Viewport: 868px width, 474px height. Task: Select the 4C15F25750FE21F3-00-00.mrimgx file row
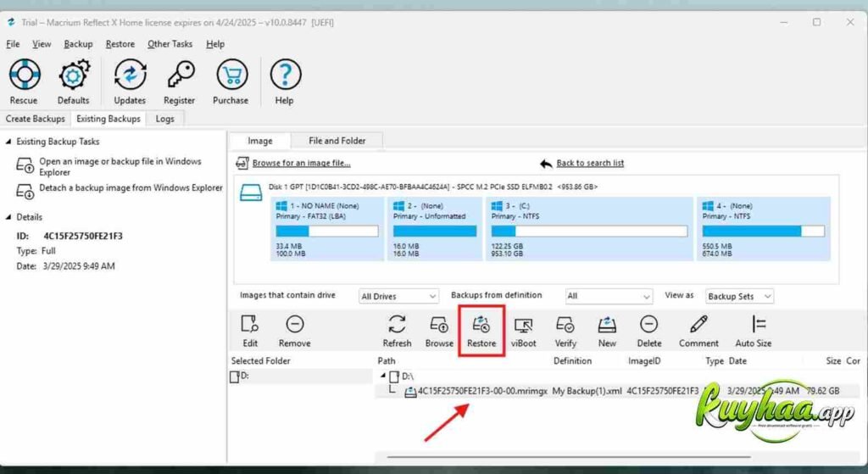(x=617, y=391)
